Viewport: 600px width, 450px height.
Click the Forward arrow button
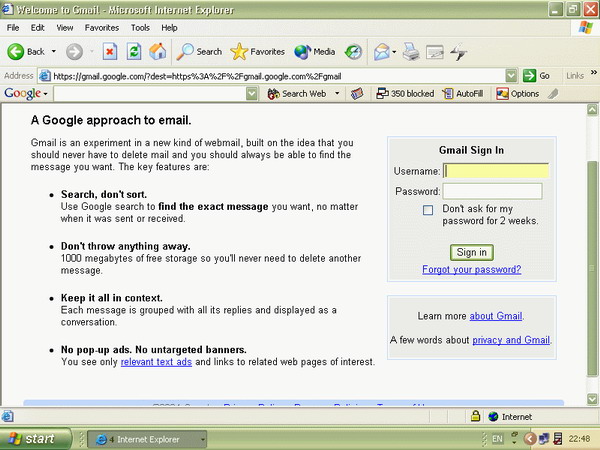tap(74, 52)
